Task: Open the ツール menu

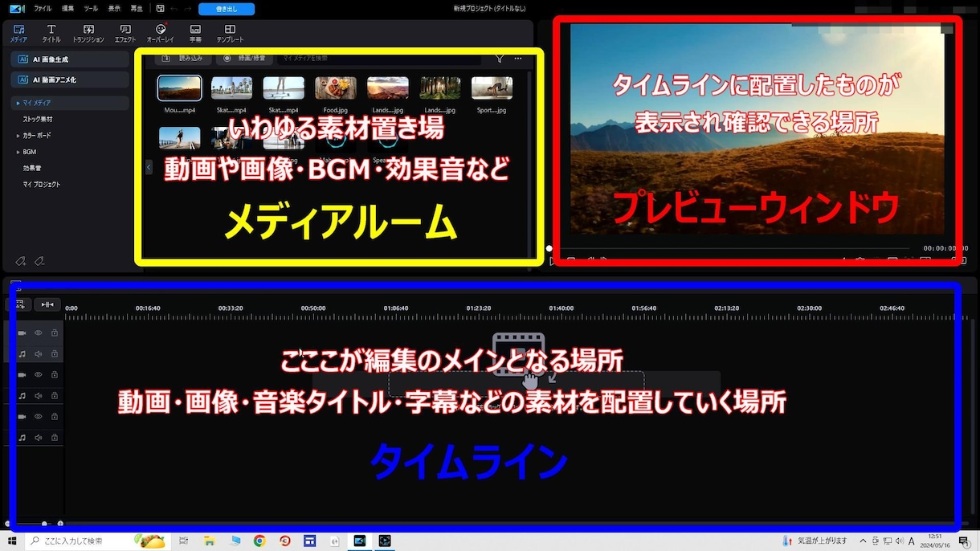Action: 91,8
